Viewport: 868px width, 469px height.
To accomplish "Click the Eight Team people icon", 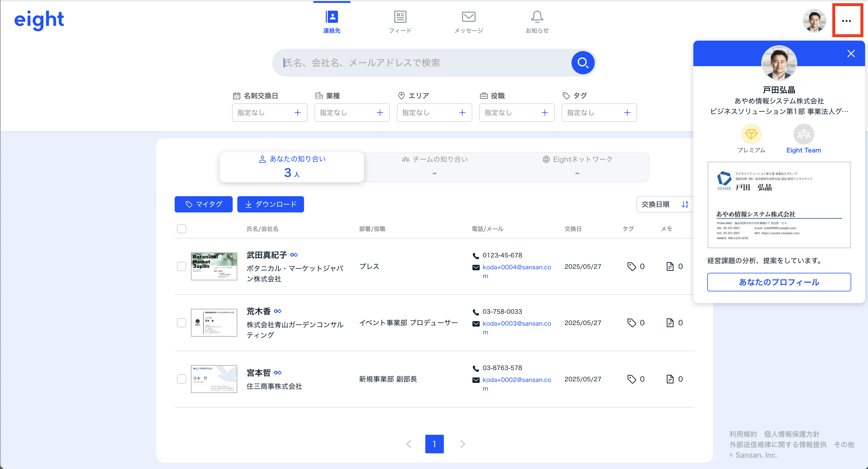I will click(x=804, y=134).
